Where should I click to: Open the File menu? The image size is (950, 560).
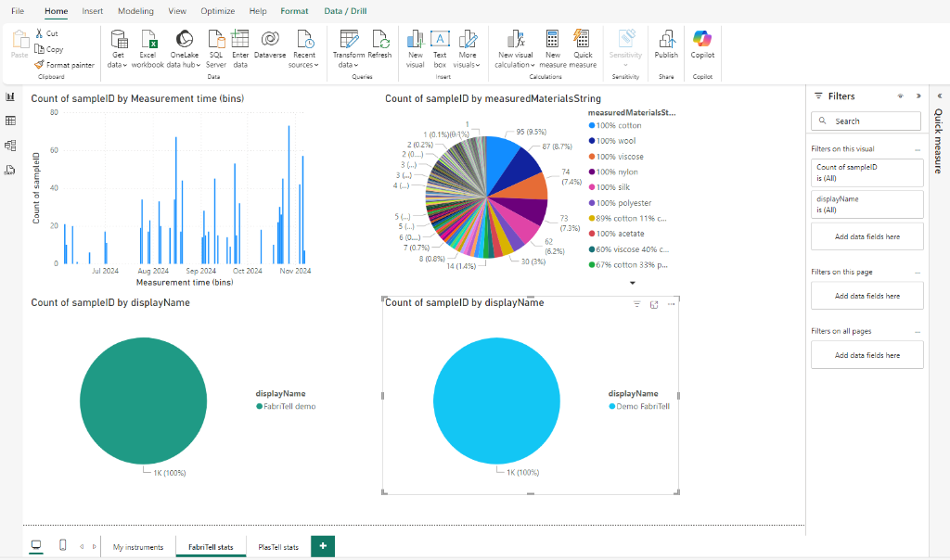pyautogui.click(x=18, y=11)
